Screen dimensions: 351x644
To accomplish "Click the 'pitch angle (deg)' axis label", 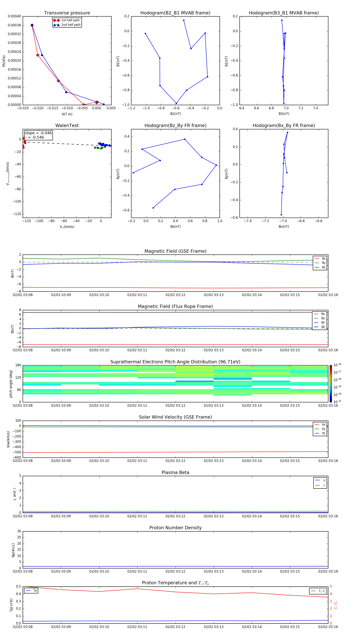I will pyautogui.click(x=11, y=384).
